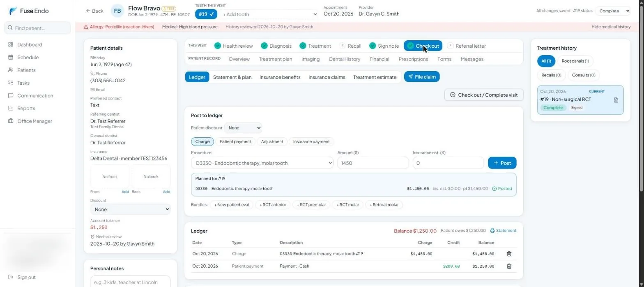Screen dimensions: 644x287
Task: Select Patient payment entry type
Action: click(x=235, y=141)
